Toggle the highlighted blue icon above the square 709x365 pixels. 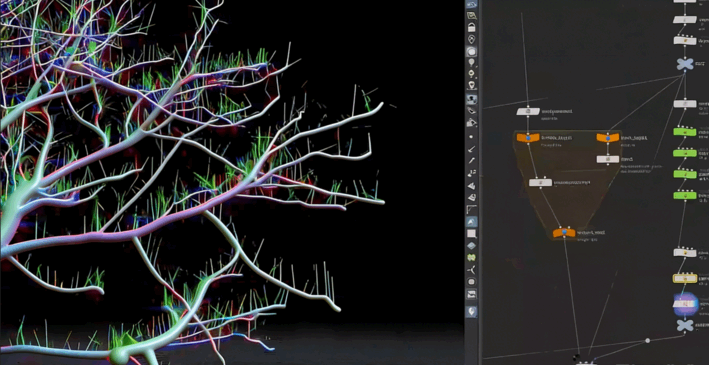click(x=472, y=222)
